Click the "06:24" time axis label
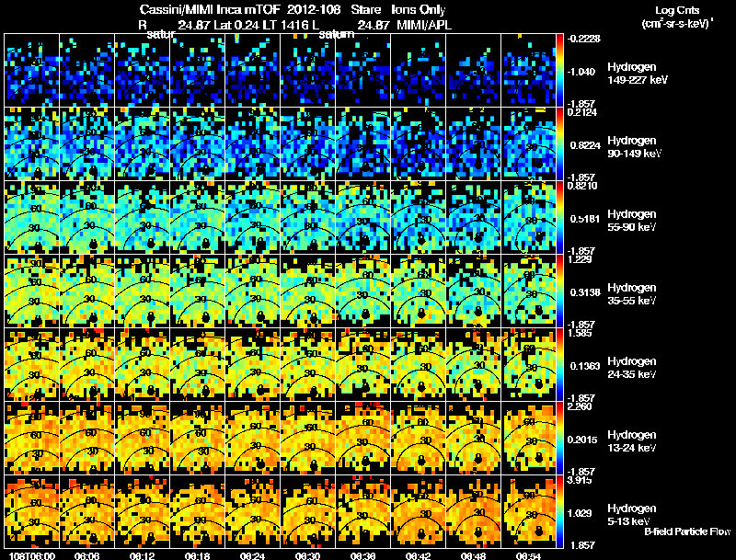This screenshot has width=736, height=560. tap(252, 555)
